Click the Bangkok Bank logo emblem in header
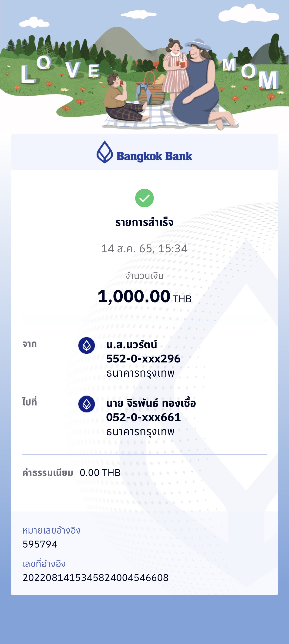The width and height of the screenshot is (289, 644). [104, 152]
